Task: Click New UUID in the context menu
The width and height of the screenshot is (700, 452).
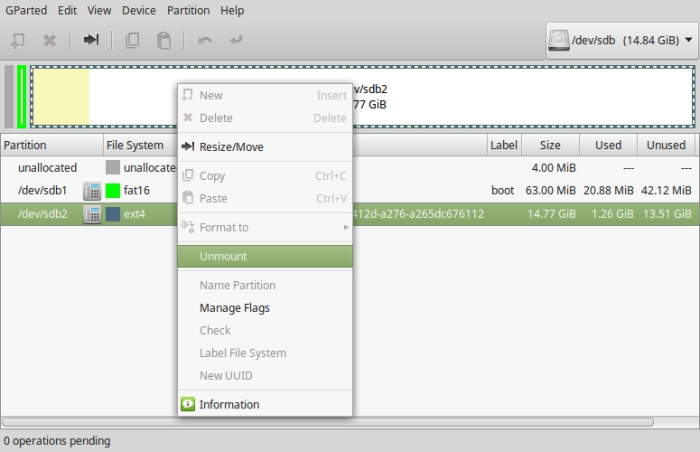Action: pos(265,376)
